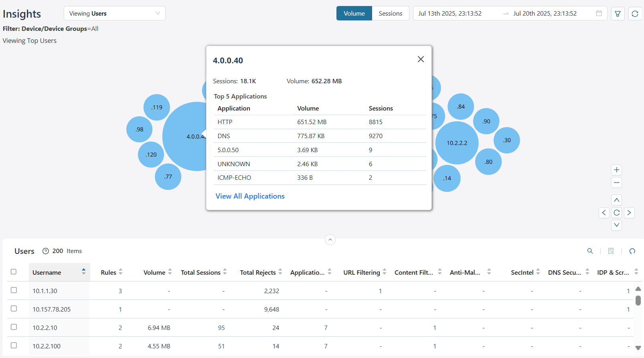Zoom in the bubble chart with plus
The height and width of the screenshot is (358, 644).
point(617,170)
